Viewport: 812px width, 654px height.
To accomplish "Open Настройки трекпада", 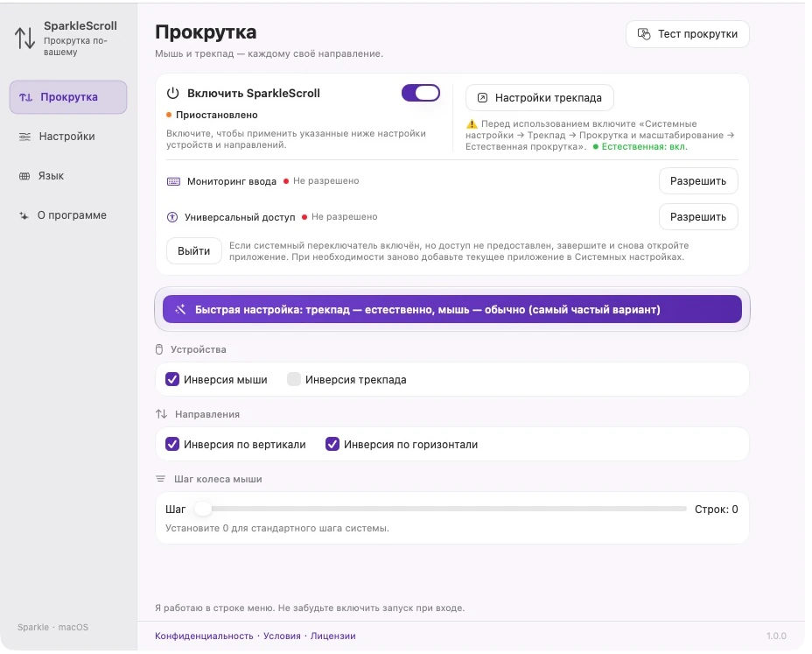I will [540, 98].
